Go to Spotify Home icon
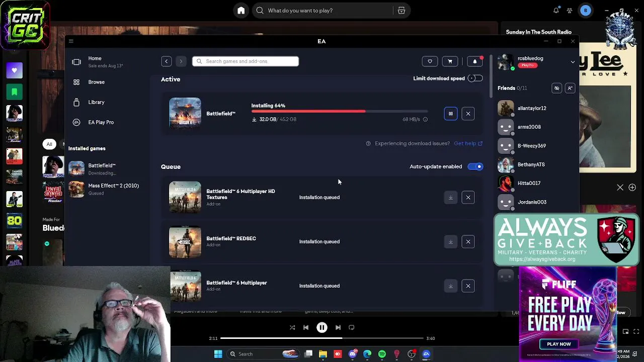 tap(241, 11)
